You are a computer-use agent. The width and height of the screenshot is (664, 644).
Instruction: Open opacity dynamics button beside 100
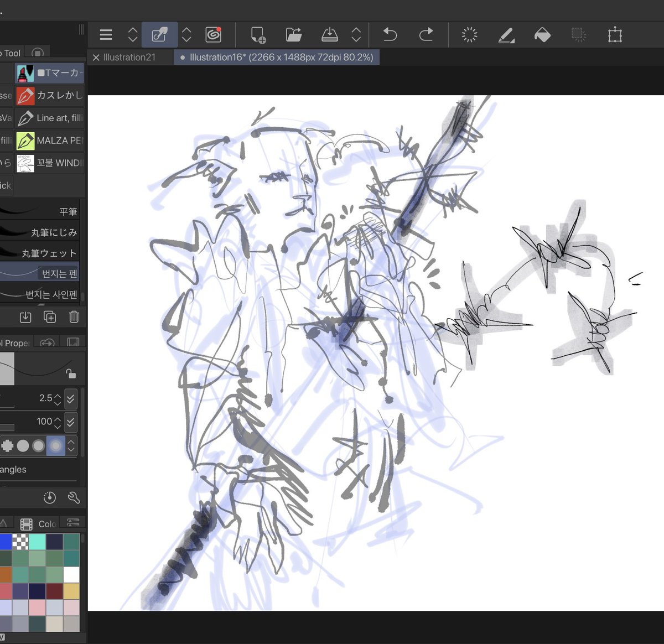pyautogui.click(x=71, y=422)
